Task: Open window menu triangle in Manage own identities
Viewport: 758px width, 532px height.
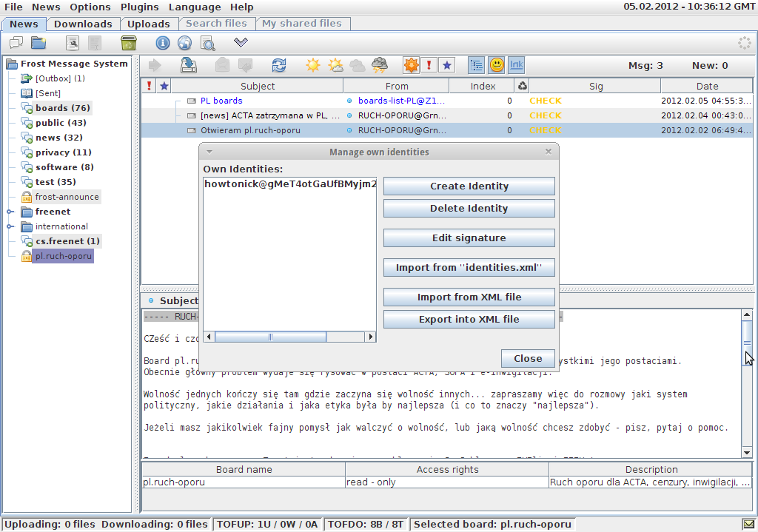Action: pyautogui.click(x=209, y=152)
